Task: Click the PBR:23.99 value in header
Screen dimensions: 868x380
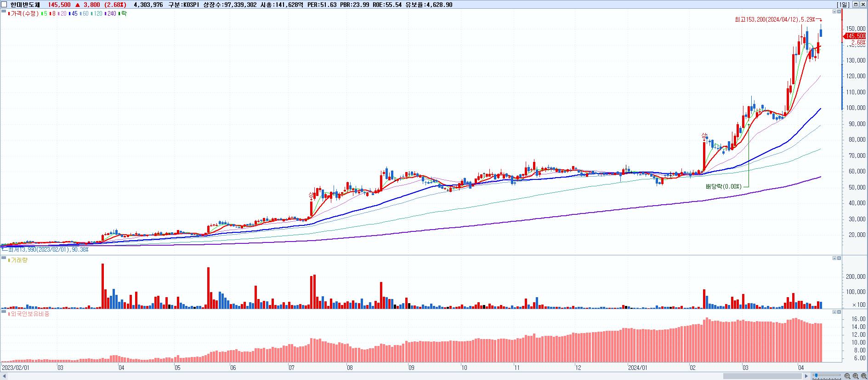Action: [354, 5]
